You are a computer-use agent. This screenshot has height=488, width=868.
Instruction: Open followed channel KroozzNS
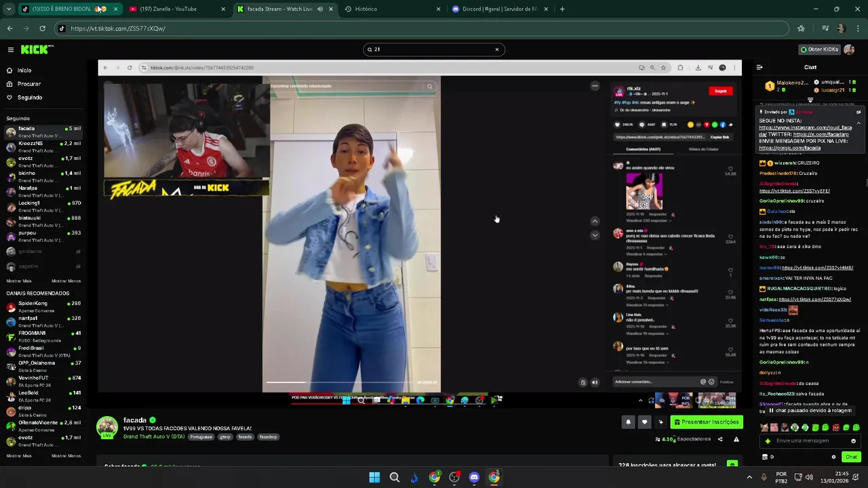pyautogui.click(x=43, y=146)
